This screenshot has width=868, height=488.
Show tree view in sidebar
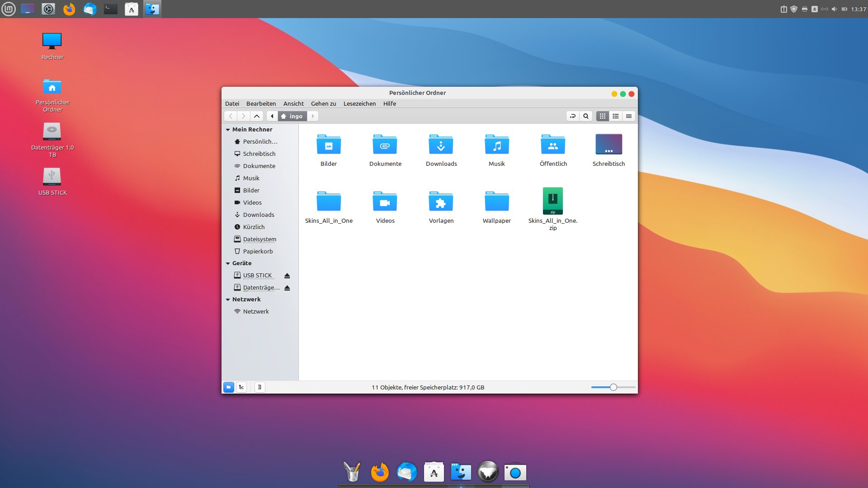[x=241, y=387]
